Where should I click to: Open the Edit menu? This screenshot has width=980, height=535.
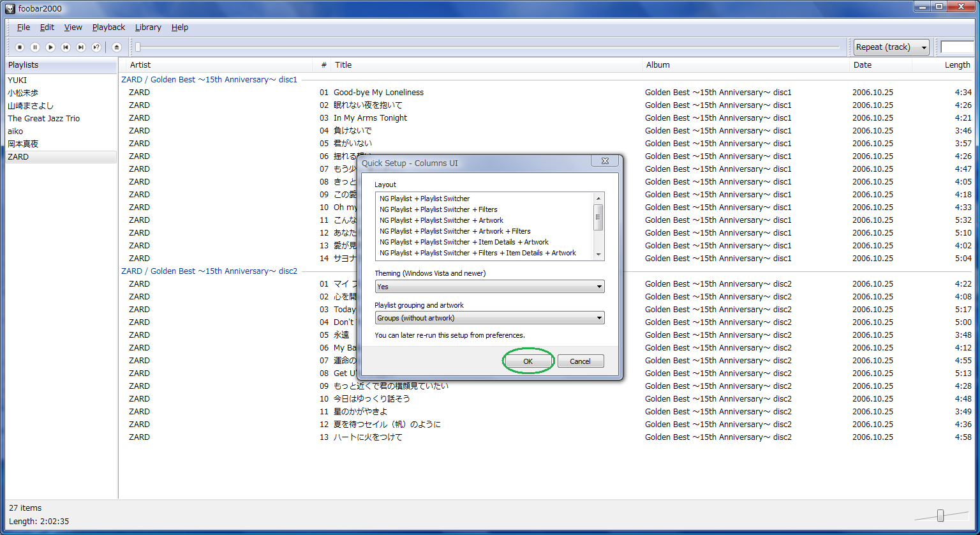[47, 27]
